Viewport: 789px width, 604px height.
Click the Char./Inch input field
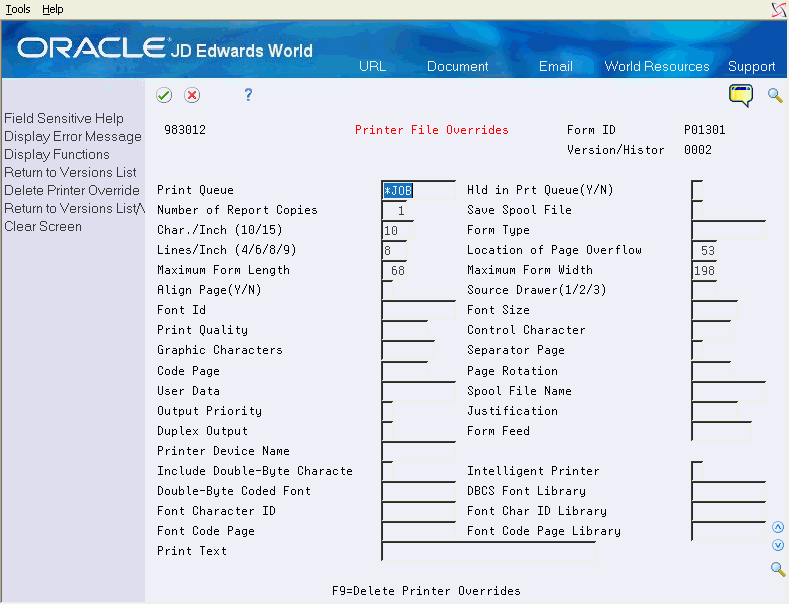[x=398, y=231]
